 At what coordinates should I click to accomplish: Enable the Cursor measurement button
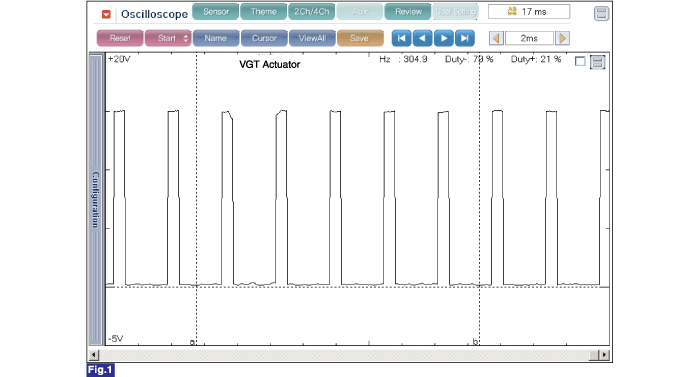[264, 38]
